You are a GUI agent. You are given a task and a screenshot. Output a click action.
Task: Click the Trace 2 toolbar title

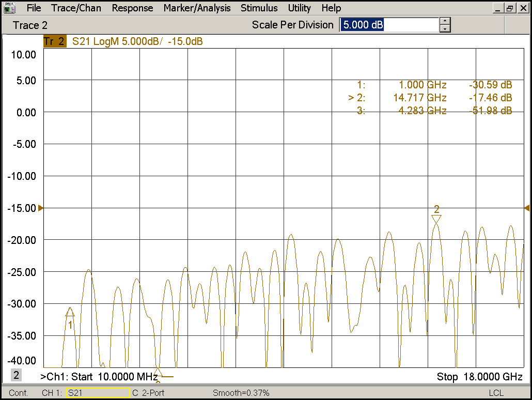(30, 25)
